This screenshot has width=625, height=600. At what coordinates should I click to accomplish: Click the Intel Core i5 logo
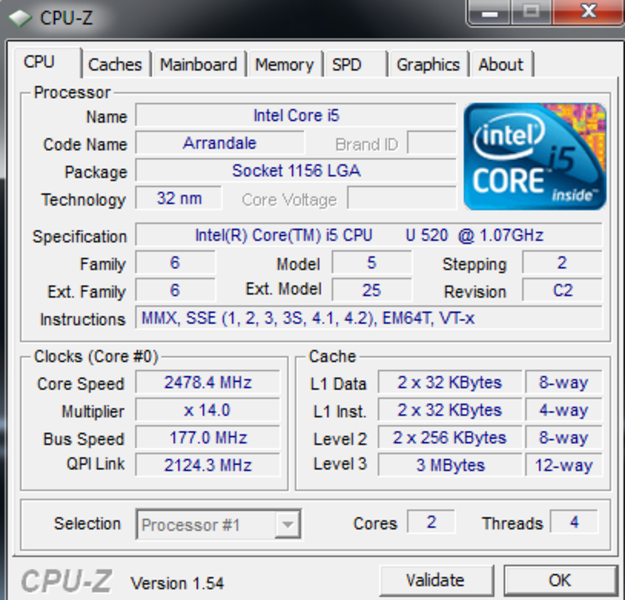point(535,156)
